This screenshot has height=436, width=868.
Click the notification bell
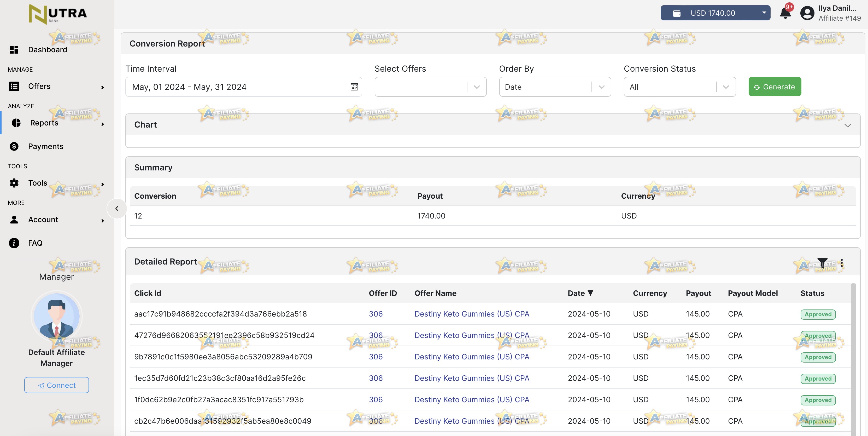785,13
